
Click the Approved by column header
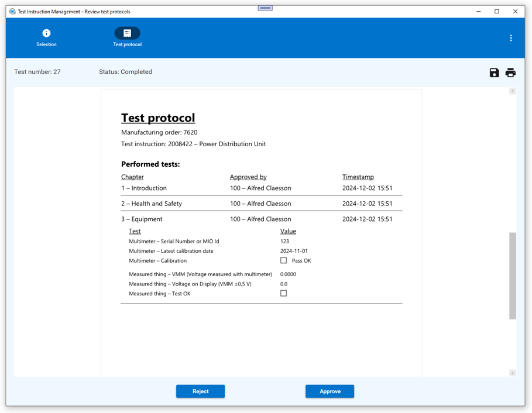coord(248,177)
